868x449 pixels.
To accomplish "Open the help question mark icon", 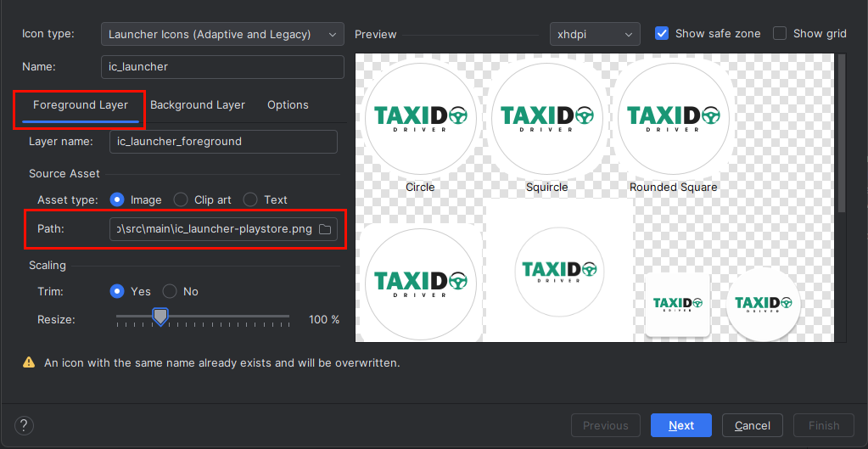I will tap(25, 425).
